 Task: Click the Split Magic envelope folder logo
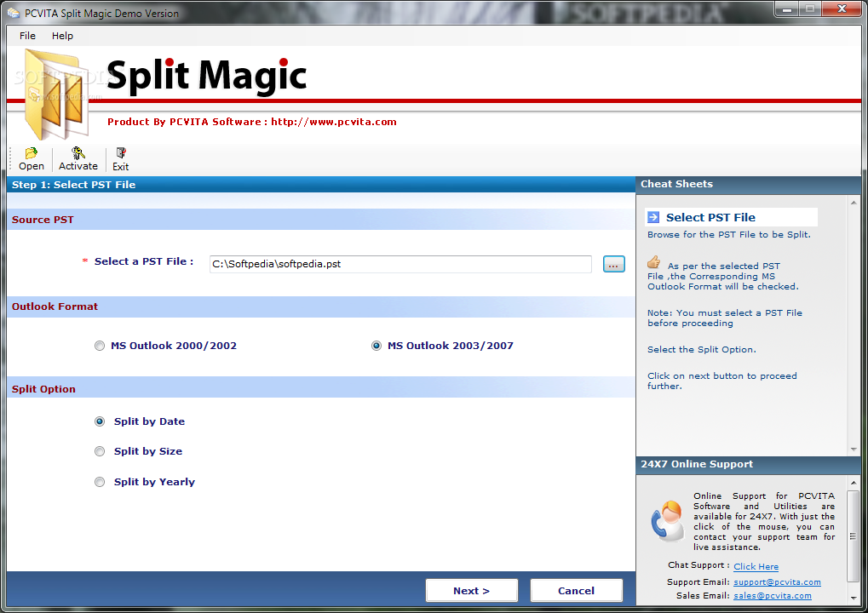click(57, 94)
